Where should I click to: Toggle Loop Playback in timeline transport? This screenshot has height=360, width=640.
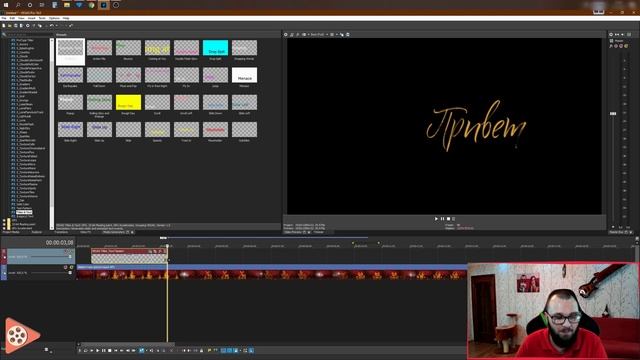tap(85, 350)
